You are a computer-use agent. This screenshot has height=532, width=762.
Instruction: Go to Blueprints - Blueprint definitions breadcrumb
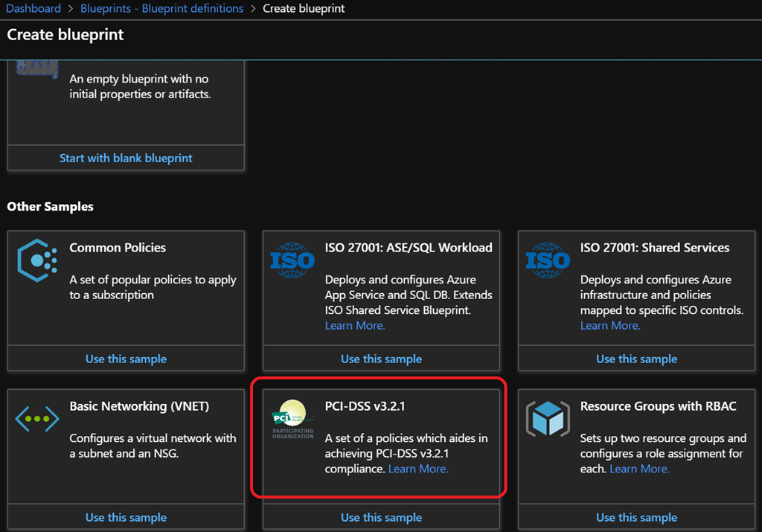161,9
